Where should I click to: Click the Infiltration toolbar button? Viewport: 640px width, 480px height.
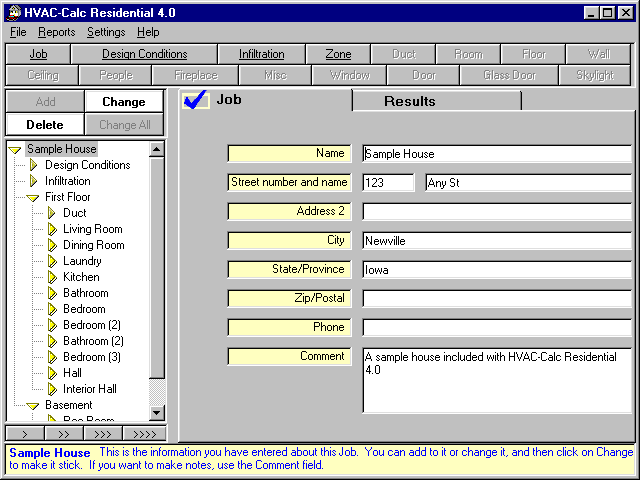pos(262,54)
